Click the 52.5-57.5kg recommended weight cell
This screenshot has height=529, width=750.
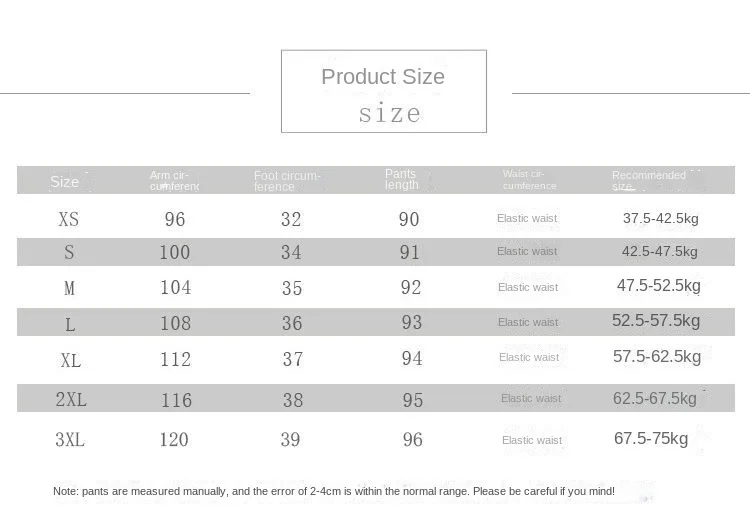656,320
